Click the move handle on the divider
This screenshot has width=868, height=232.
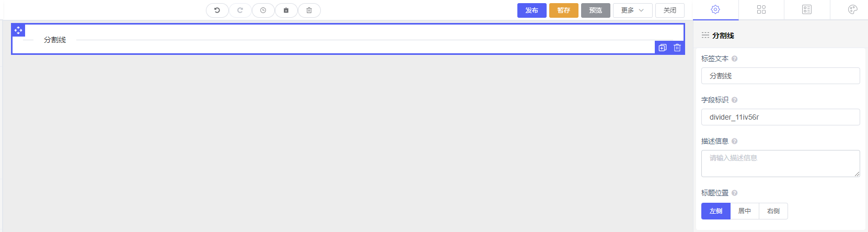(x=18, y=30)
